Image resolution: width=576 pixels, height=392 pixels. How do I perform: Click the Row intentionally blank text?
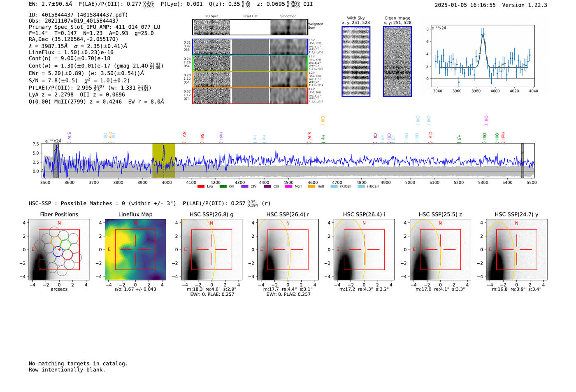[x=67, y=370]
